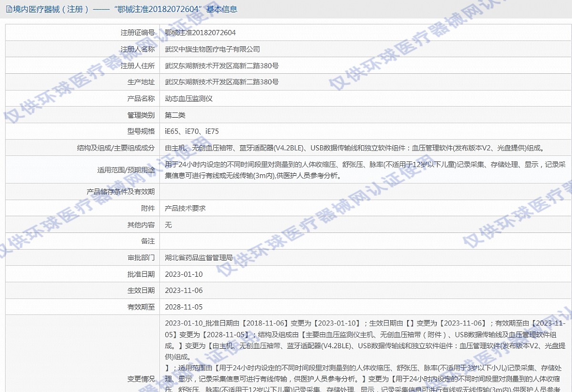Click the address value in the 注册人住所 row
The image size is (572, 392).
point(222,66)
